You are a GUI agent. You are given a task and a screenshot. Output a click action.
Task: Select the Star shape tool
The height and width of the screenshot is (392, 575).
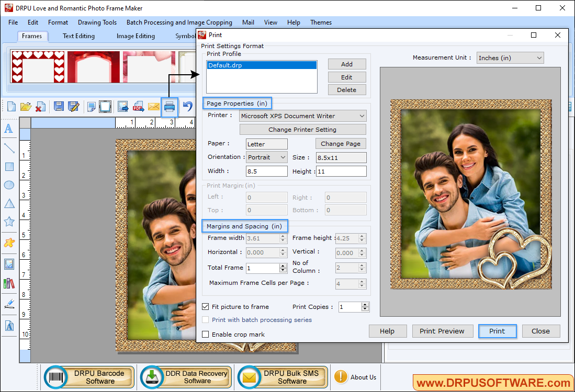click(x=9, y=222)
